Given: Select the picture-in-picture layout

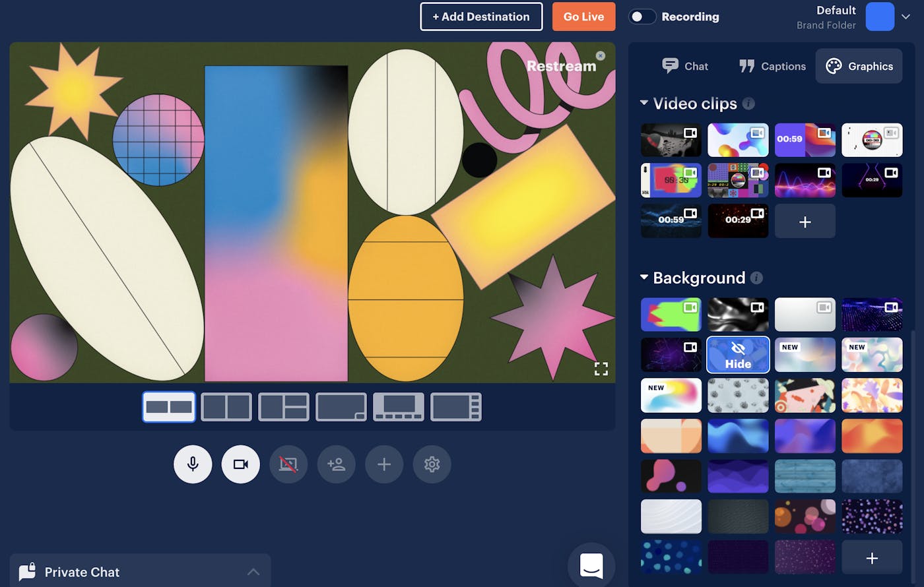Looking at the screenshot, I should point(341,407).
